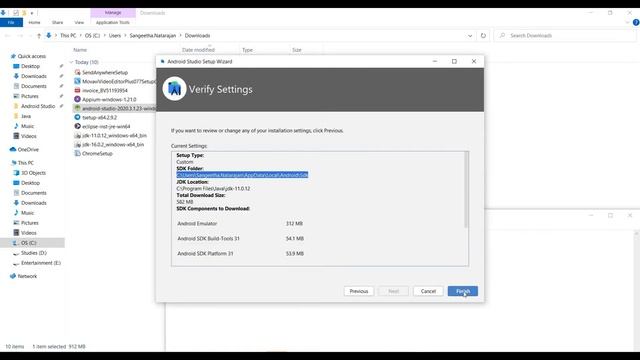Screen dimensions: 640x360
Task: Select This PC in the navigation pane
Action: pos(25,163)
